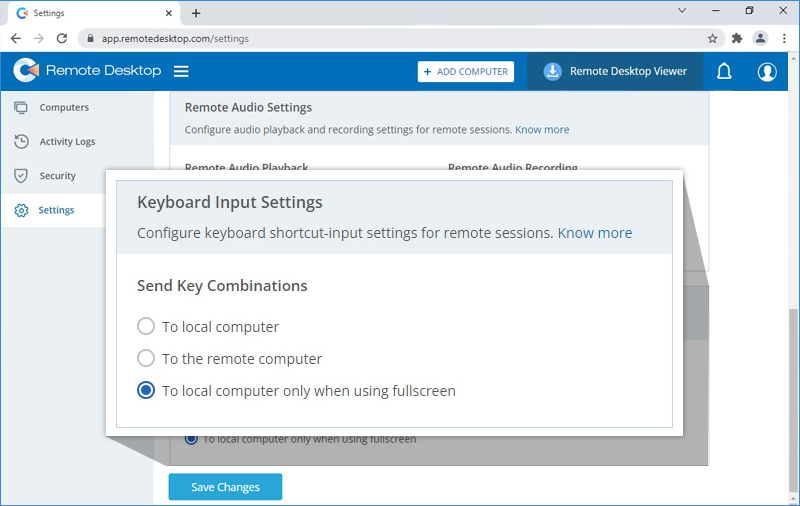
Task: Select the 'To the remote computer' option
Action: (146, 358)
